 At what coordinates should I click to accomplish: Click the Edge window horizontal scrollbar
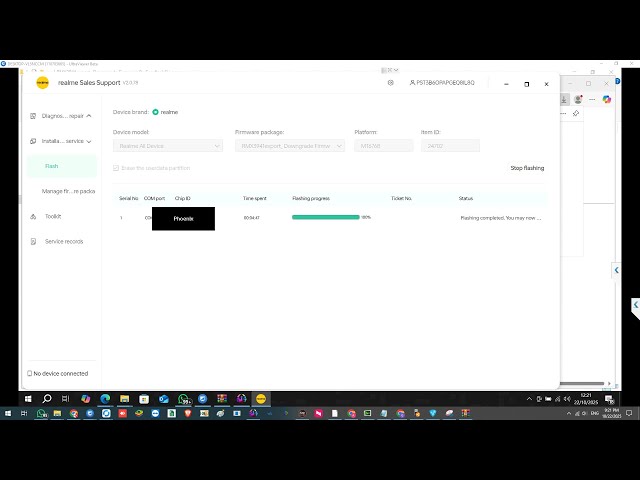tap(582, 384)
